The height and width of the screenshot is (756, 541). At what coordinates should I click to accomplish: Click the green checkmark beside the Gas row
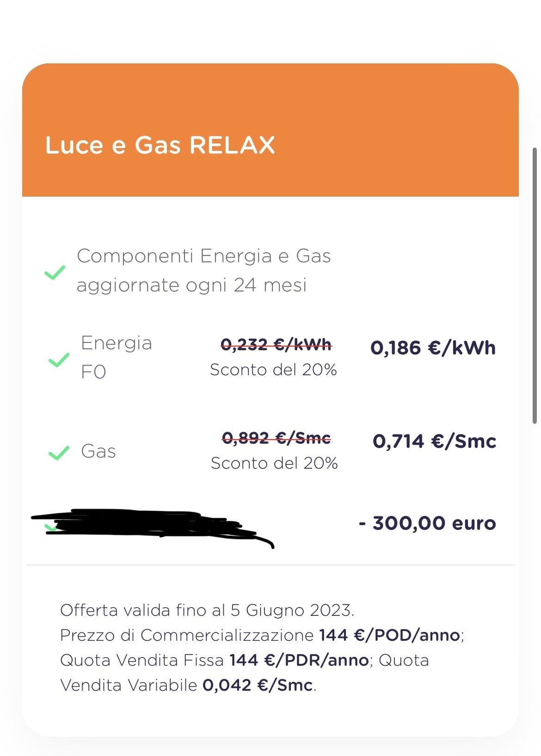coord(59,452)
